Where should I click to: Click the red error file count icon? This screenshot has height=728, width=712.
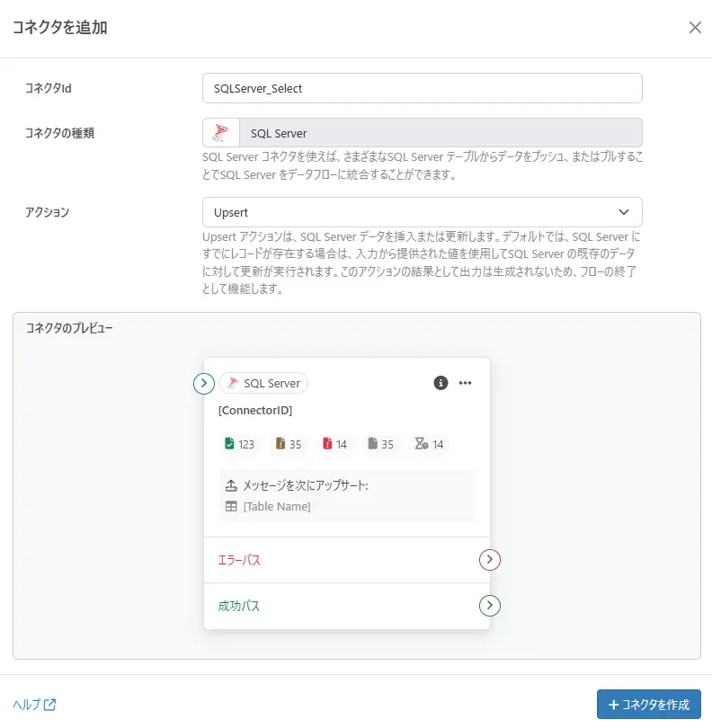[x=327, y=444]
